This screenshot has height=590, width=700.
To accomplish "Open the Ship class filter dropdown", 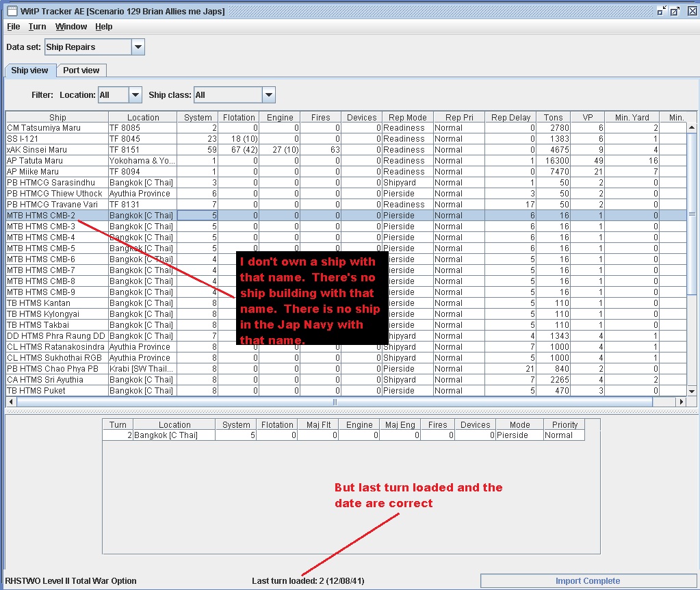I will [269, 94].
